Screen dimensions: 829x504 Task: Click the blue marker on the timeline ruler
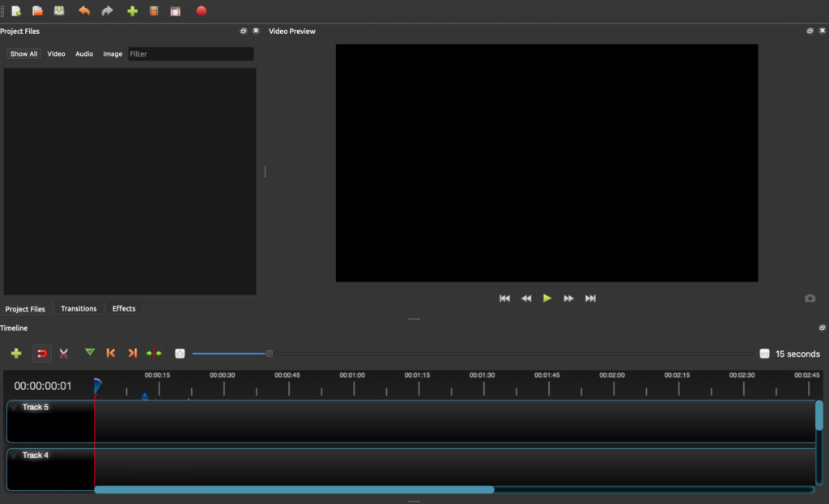(144, 396)
